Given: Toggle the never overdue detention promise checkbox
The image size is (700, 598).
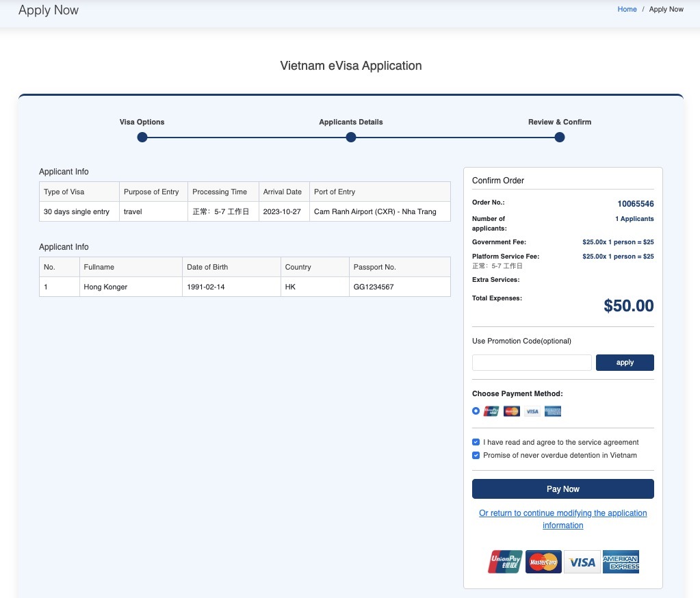Looking at the screenshot, I should [x=476, y=455].
